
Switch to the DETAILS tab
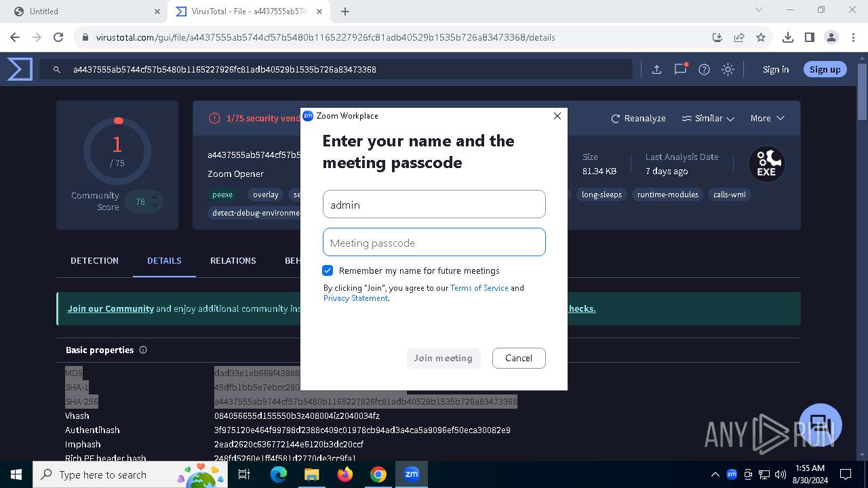tap(164, 260)
